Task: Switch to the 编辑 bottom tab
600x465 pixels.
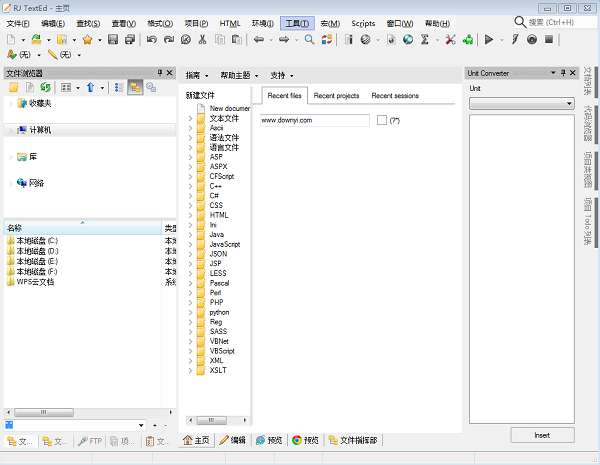Action: (x=233, y=440)
